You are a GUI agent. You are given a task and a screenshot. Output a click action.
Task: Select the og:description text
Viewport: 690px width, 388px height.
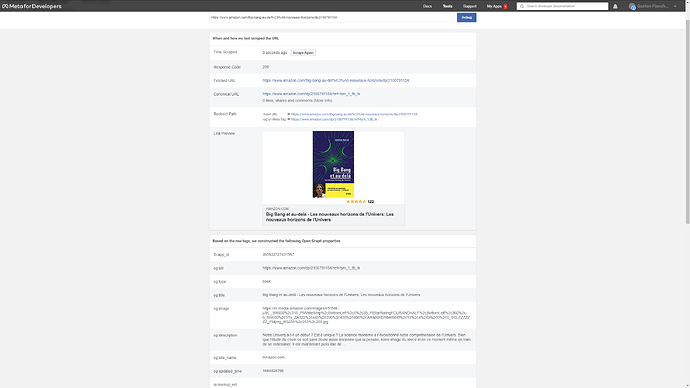tap(367, 340)
